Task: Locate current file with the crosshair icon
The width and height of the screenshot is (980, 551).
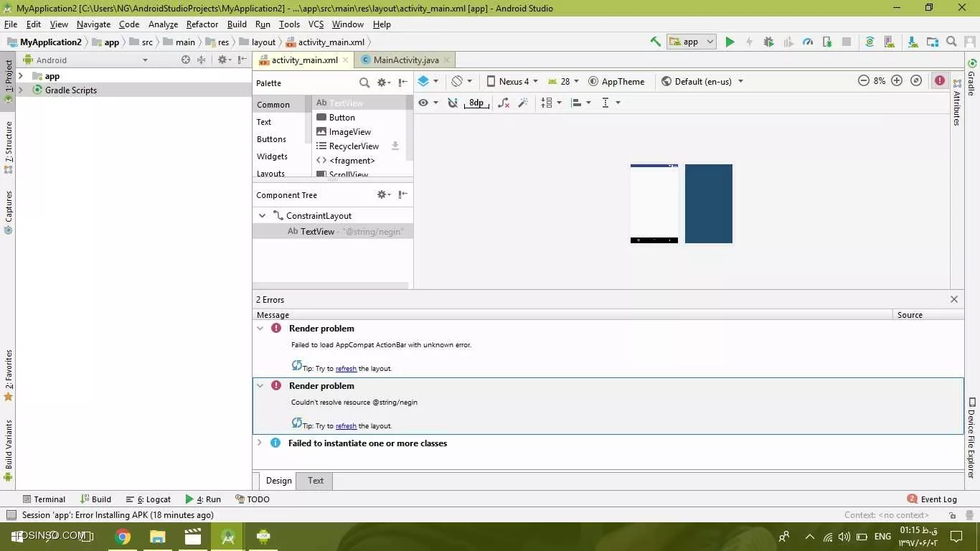Action: [x=186, y=60]
